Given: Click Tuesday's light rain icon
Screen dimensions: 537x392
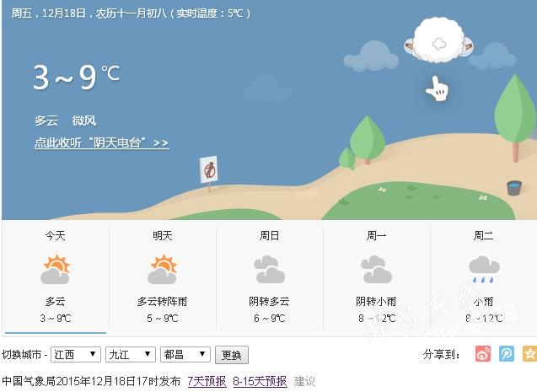Looking at the screenshot, I should (484, 269).
